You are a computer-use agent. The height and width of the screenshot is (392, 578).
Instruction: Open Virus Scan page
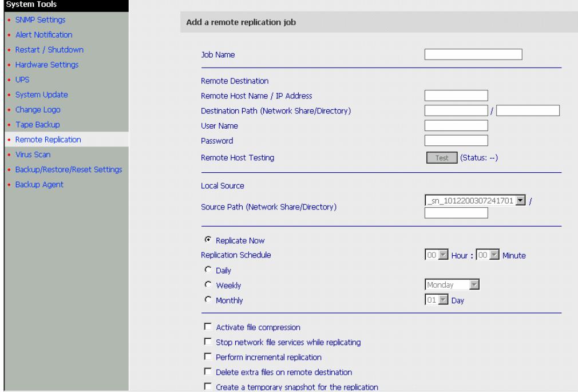point(33,155)
